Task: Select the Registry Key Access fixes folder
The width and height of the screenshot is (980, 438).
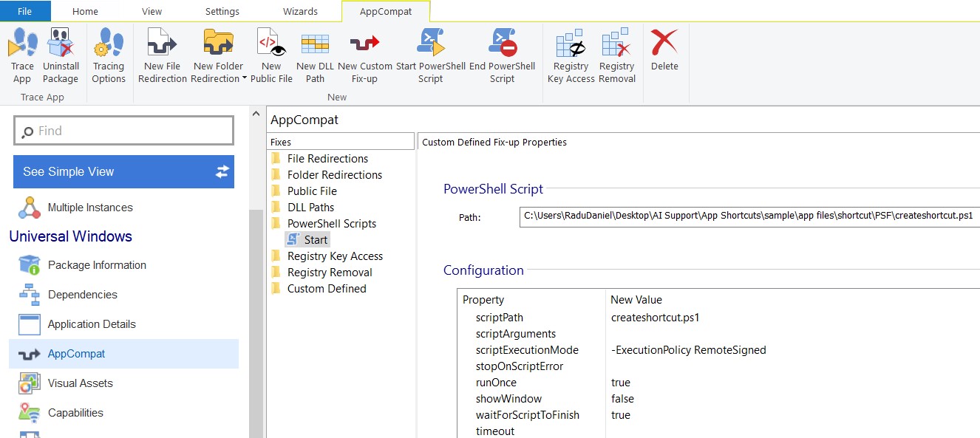Action: 335,256
